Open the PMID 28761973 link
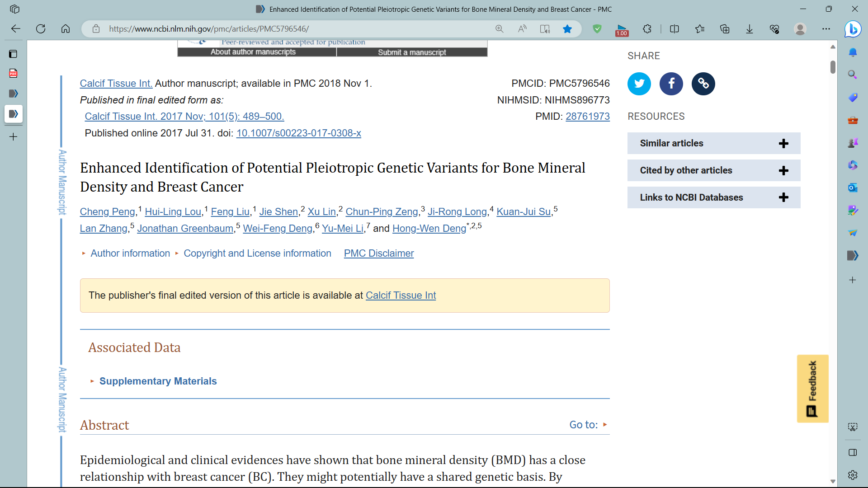The height and width of the screenshot is (488, 868). coord(587,117)
